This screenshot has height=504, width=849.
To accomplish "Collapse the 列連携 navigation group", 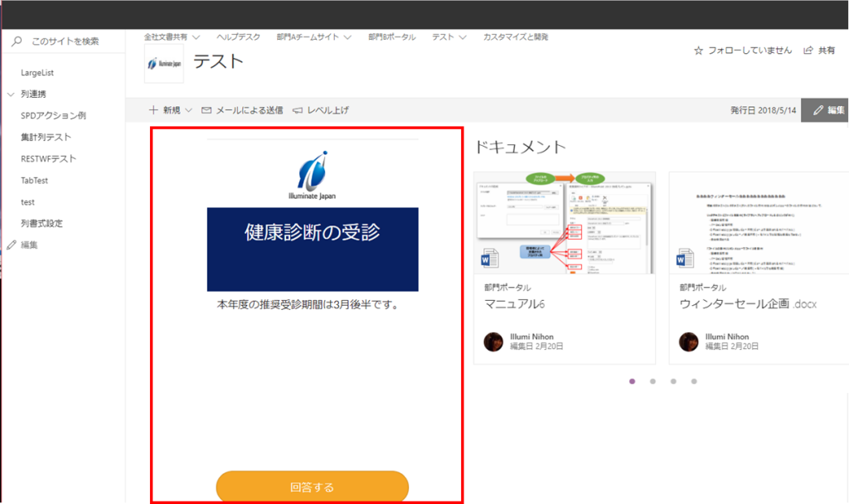I will 11,94.
